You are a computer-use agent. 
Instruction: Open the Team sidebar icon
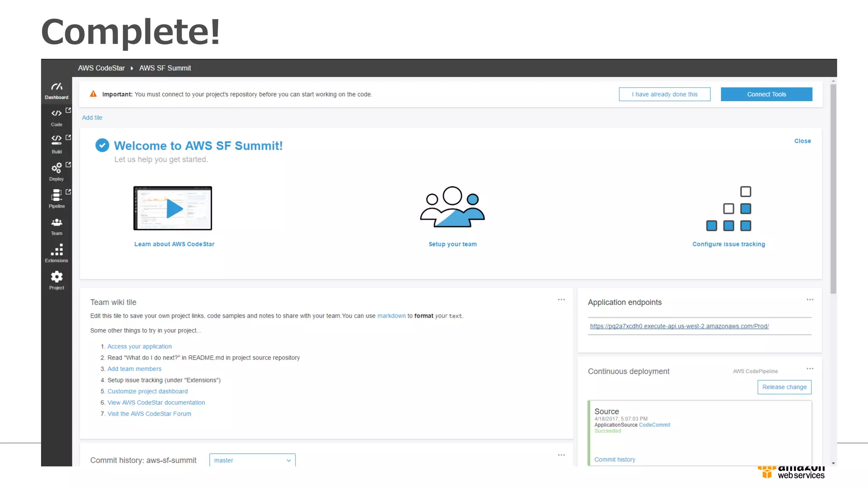[56, 223]
